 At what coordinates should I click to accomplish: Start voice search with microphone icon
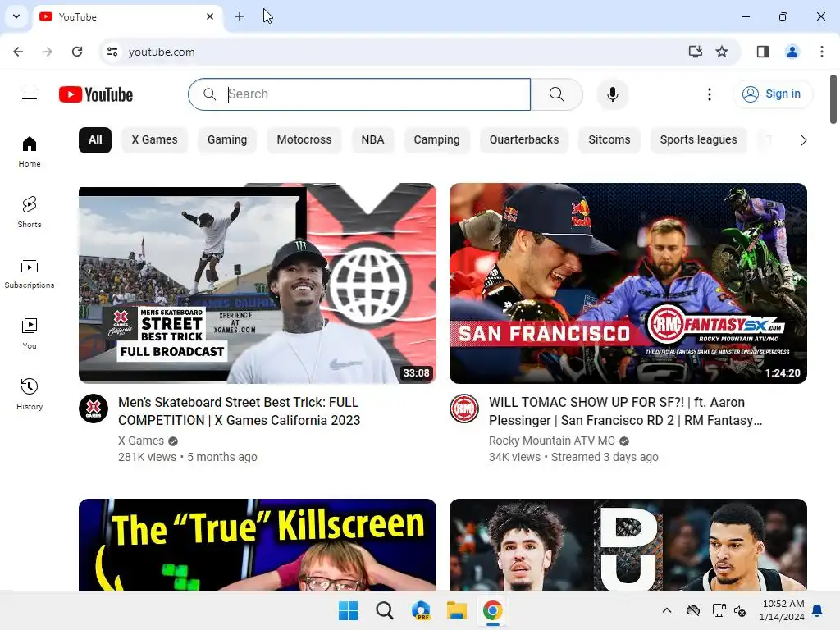612,94
